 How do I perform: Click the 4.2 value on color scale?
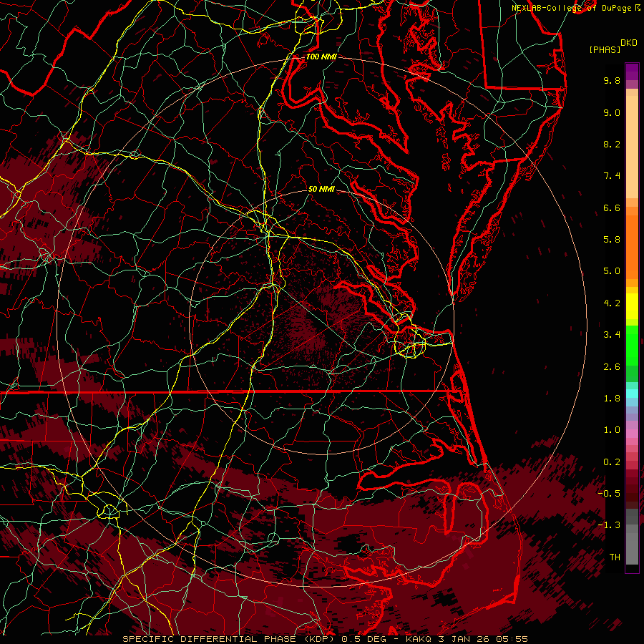click(x=612, y=303)
